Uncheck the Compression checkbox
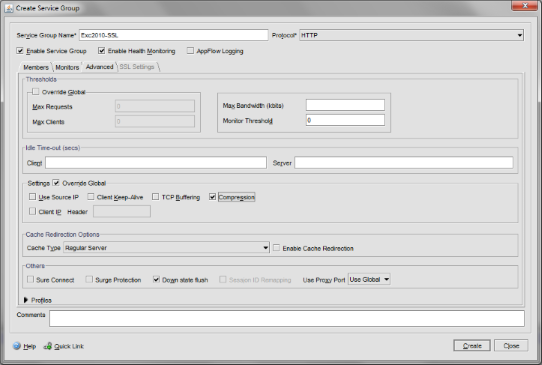The width and height of the screenshot is (542, 365). [x=212, y=197]
